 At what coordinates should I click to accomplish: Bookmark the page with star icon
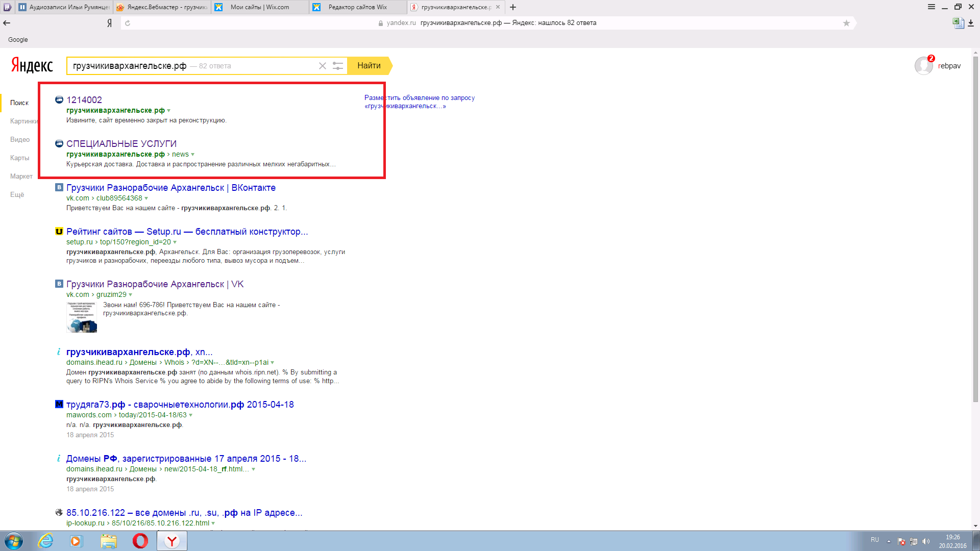(x=846, y=23)
